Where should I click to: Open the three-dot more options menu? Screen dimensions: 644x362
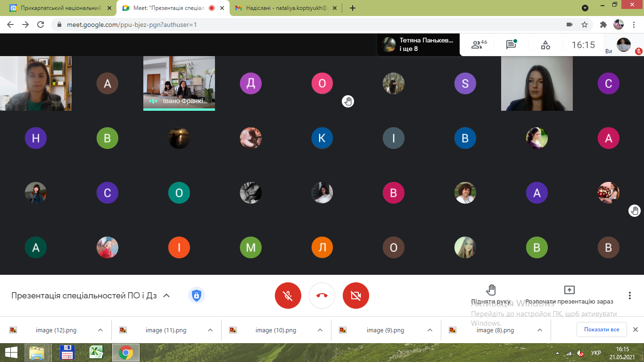coord(629,296)
